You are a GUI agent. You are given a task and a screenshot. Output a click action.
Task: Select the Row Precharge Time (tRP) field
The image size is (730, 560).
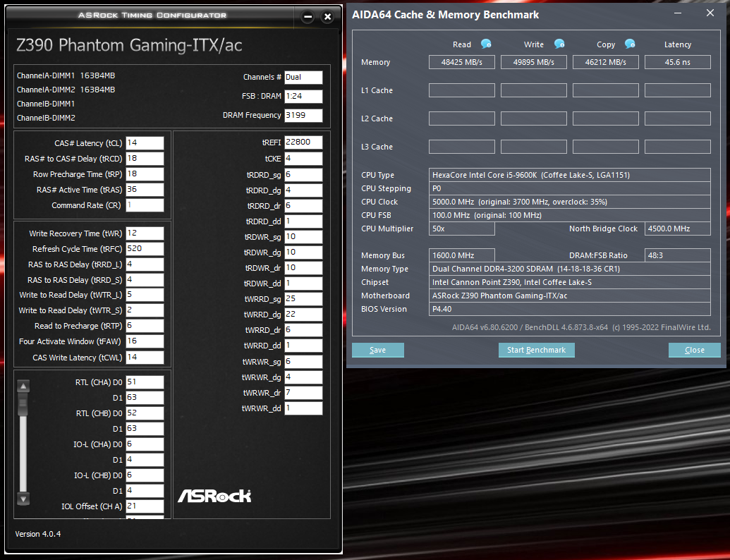click(x=145, y=174)
